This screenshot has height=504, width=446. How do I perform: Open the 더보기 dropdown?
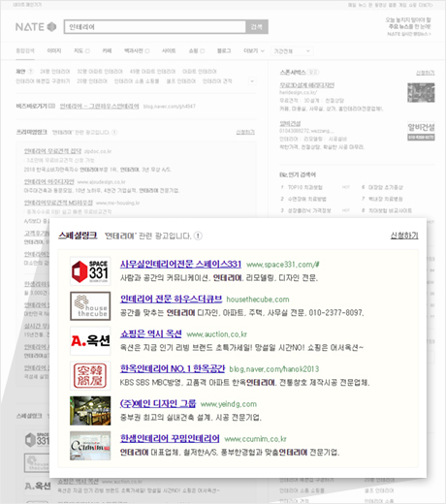pyautogui.click(x=254, y=51)
